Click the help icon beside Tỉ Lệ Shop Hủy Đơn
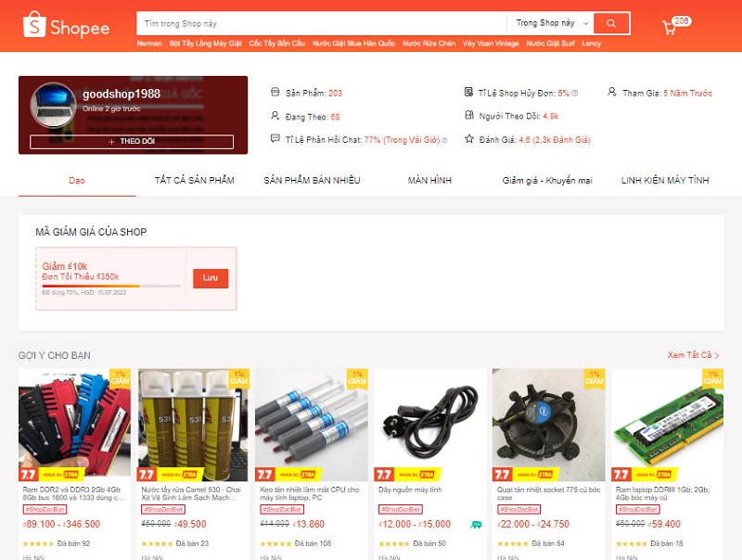Image resolution: width=742 pixels, height=560 pixels. [x=574, y=93]
